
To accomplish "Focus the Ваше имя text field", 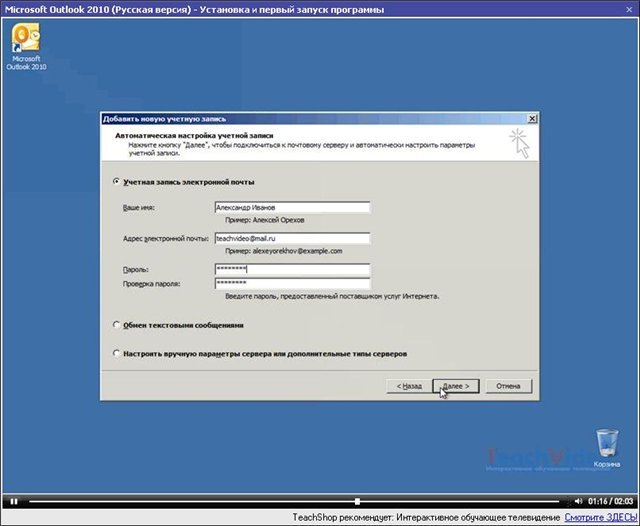I will [x=292, y=207].
